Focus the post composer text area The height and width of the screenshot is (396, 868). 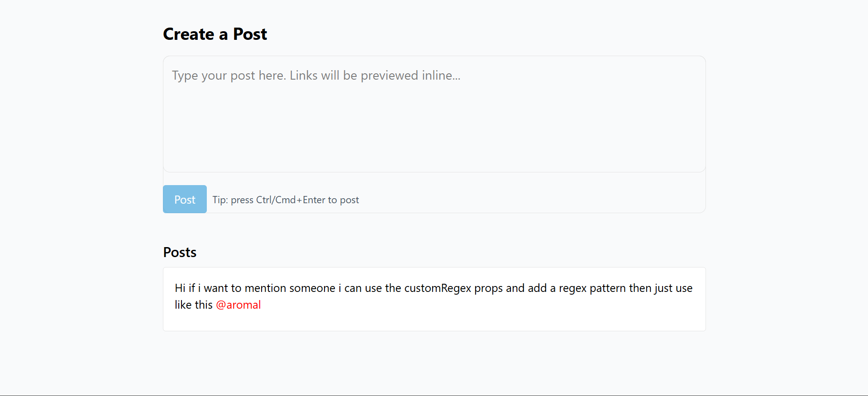pos(434,122)
